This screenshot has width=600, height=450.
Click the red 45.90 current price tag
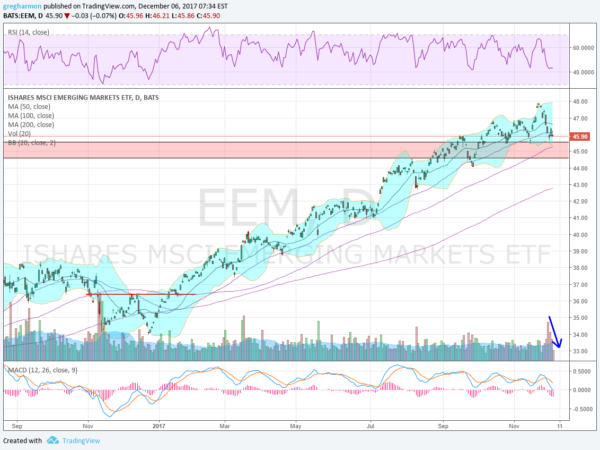pos(580,137)
